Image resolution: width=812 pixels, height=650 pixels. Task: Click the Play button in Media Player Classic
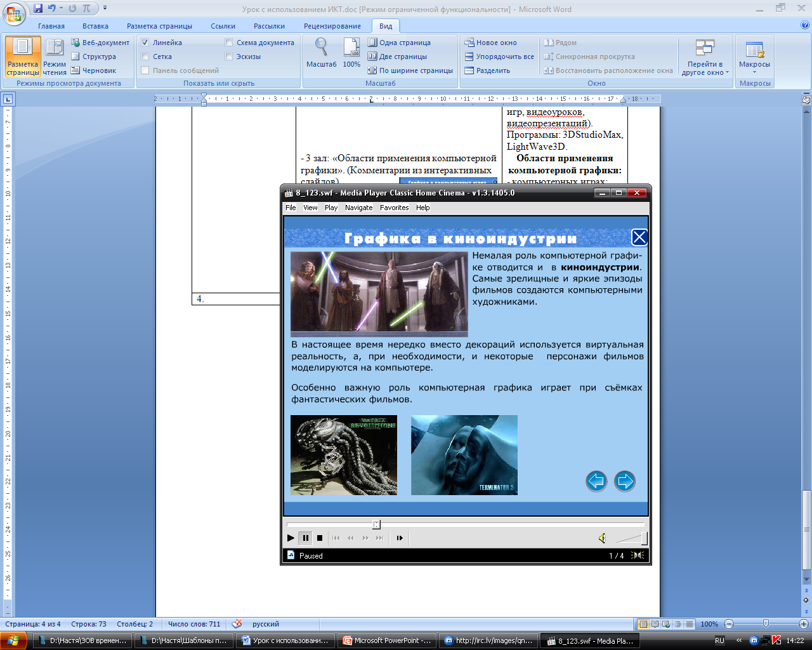pyautogui.click(x=291, y=538)
